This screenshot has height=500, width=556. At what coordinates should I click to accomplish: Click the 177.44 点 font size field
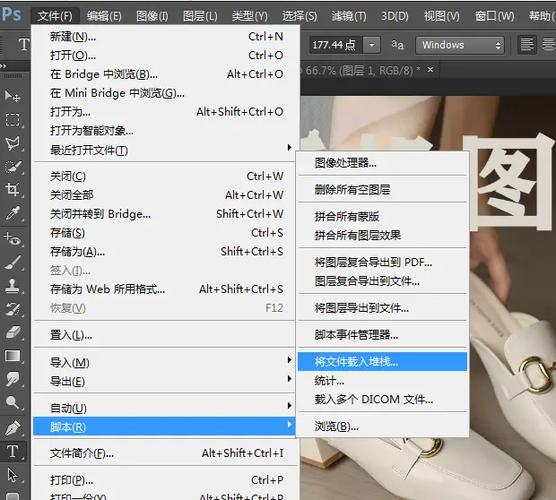(335, 45)
